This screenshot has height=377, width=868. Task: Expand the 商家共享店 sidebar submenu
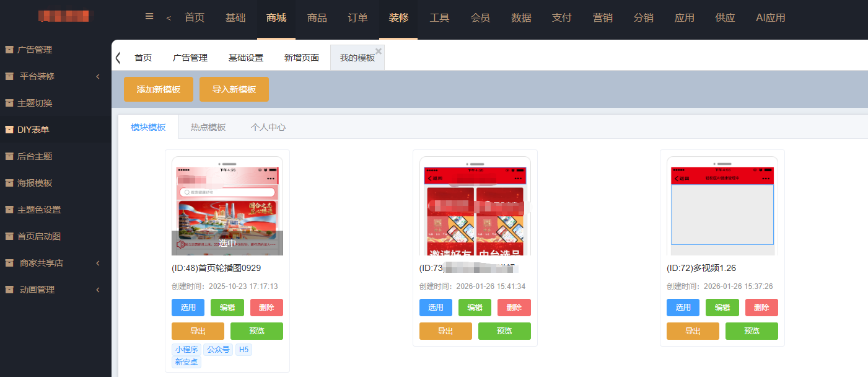coord(98,263)
